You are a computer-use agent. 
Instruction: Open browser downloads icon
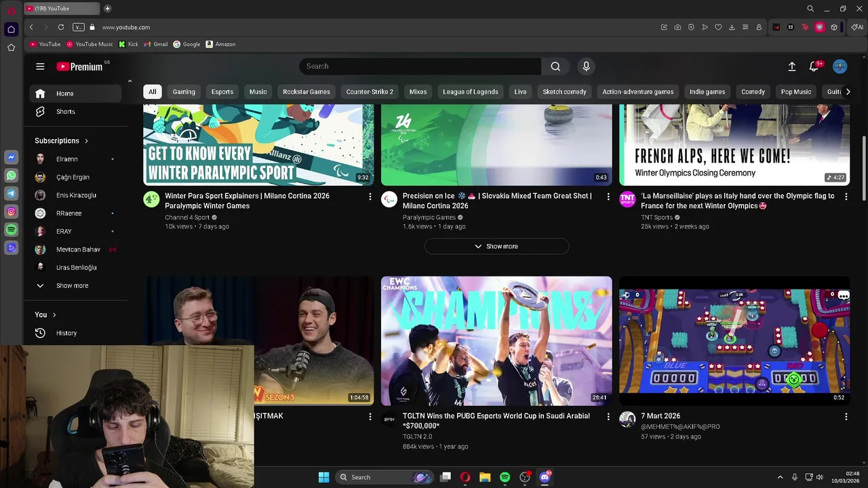coord(732,27)
